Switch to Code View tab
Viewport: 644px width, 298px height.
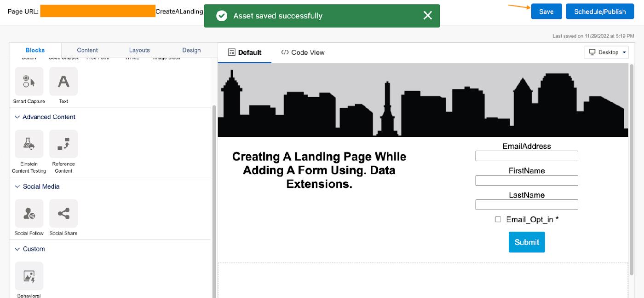point(303,53)
